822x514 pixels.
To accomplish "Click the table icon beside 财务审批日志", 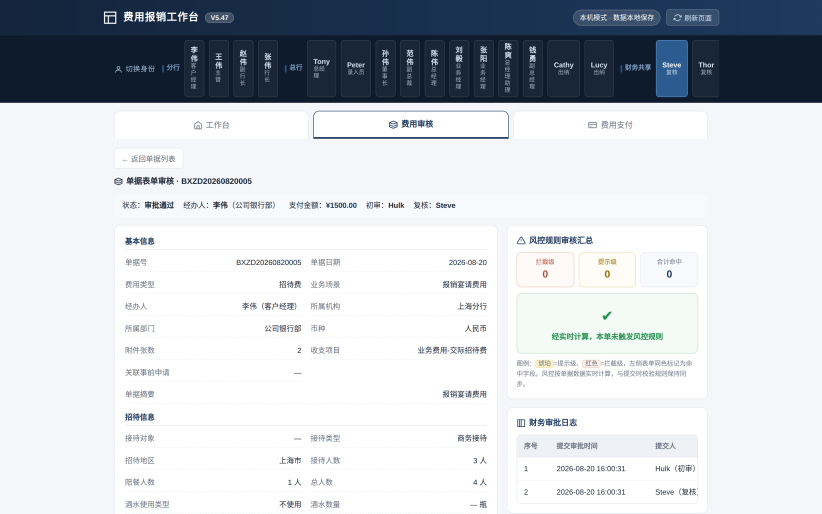I will [x=521, y=423].
